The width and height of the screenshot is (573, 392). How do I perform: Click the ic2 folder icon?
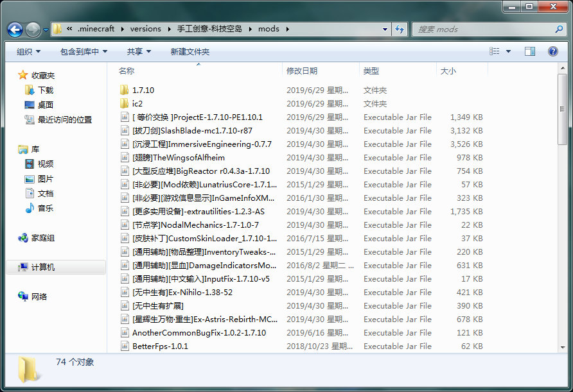(x=124, y=103)
